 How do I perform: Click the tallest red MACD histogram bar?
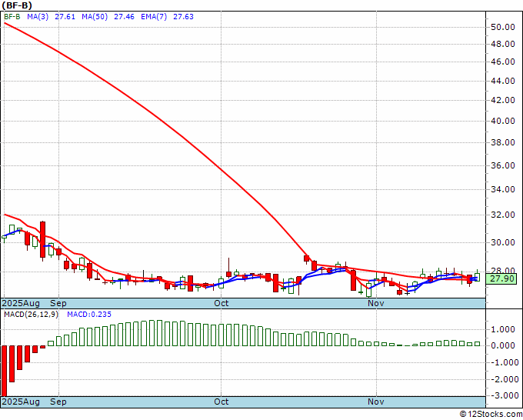point(5,371)
